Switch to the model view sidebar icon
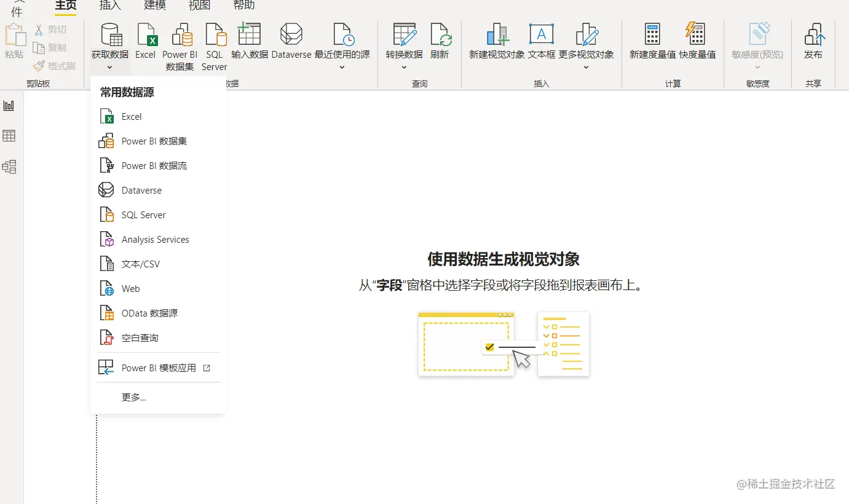Viewport: 849px width, 504px height. tap(9, 167)
